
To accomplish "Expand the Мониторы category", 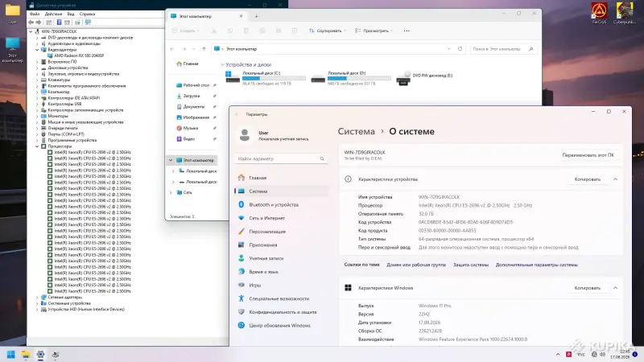I will click(x=37, y=116).
